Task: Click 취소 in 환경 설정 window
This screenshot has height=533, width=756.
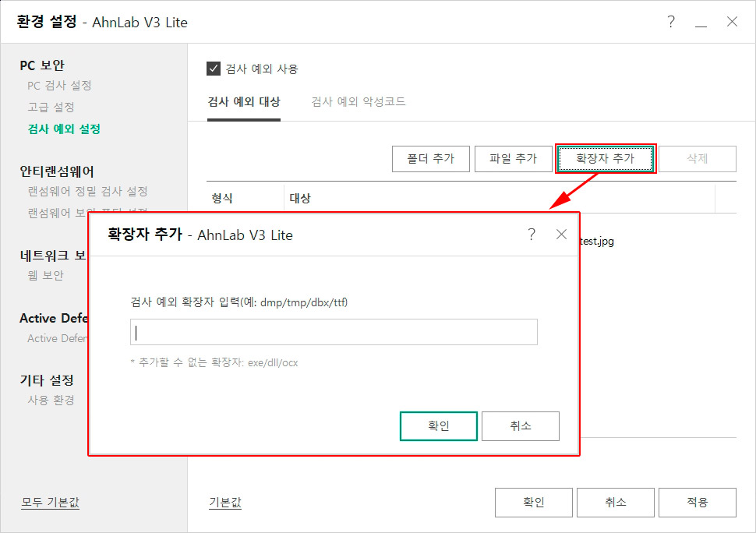Action: click(615, 503)
